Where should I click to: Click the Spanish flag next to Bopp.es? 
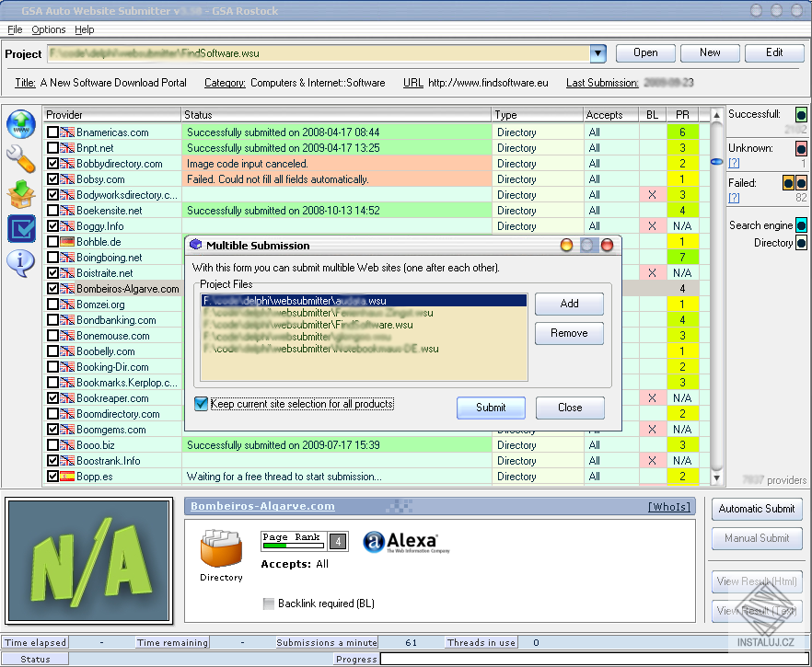[x=67, y=477]
